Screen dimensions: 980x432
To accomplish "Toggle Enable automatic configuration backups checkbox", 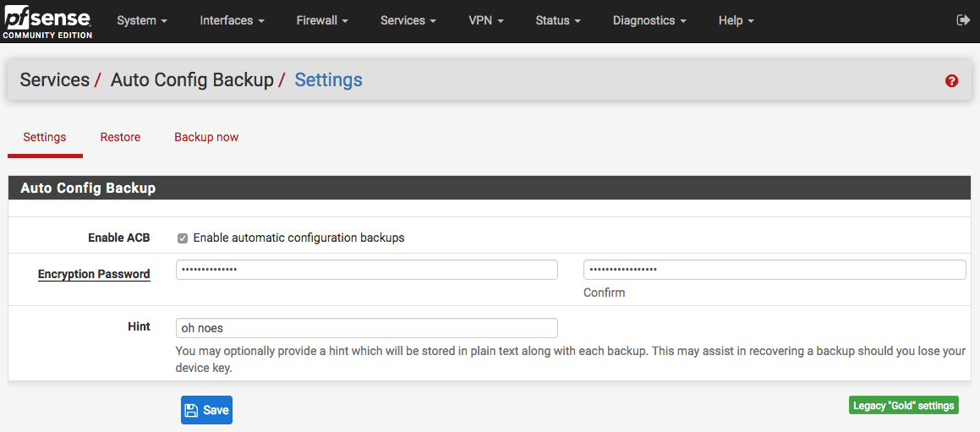I will 183,238.
